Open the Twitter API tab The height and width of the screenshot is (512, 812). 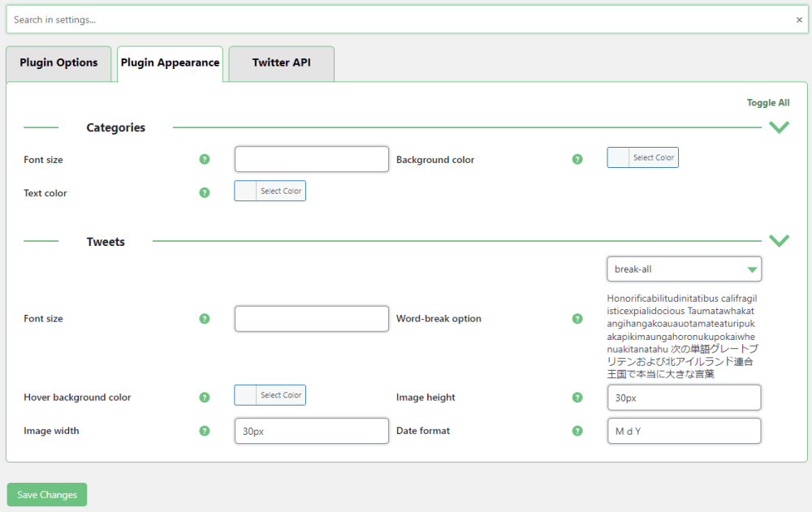pos(281,63)
